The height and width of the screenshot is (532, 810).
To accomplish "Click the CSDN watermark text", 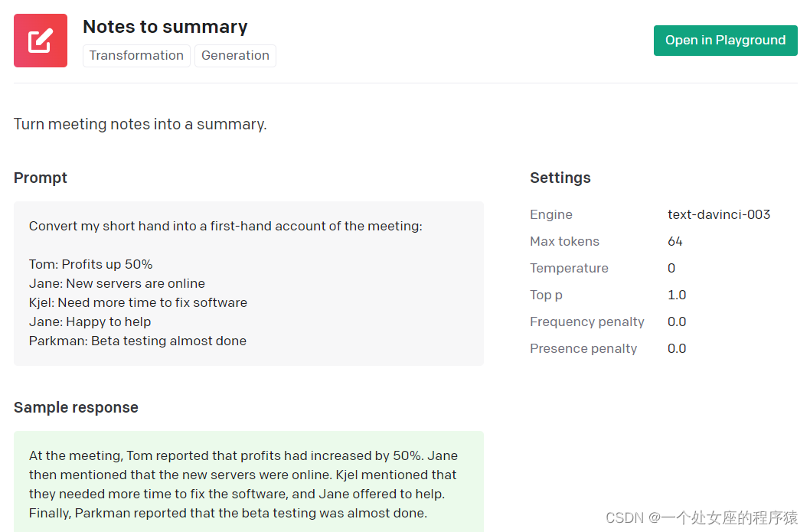I will tap(701, 518).
